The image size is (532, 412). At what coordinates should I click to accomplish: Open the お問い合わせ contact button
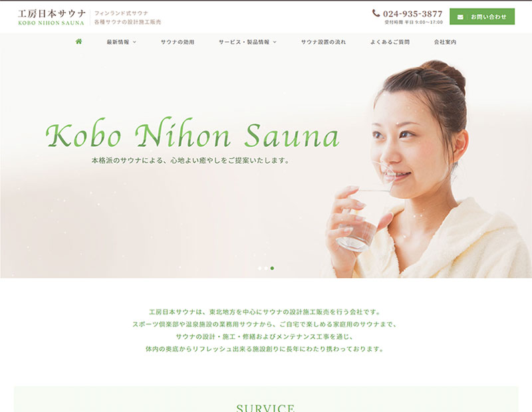[x=481, y=17]
